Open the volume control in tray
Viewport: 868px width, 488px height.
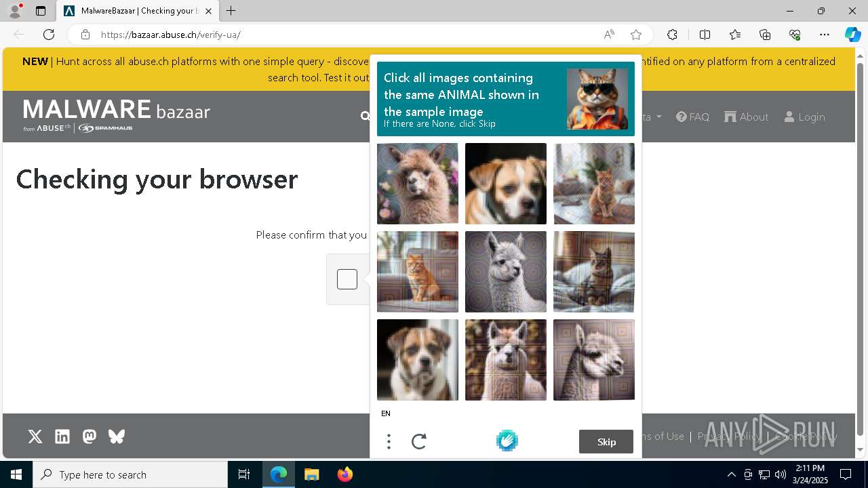(781, 474)
